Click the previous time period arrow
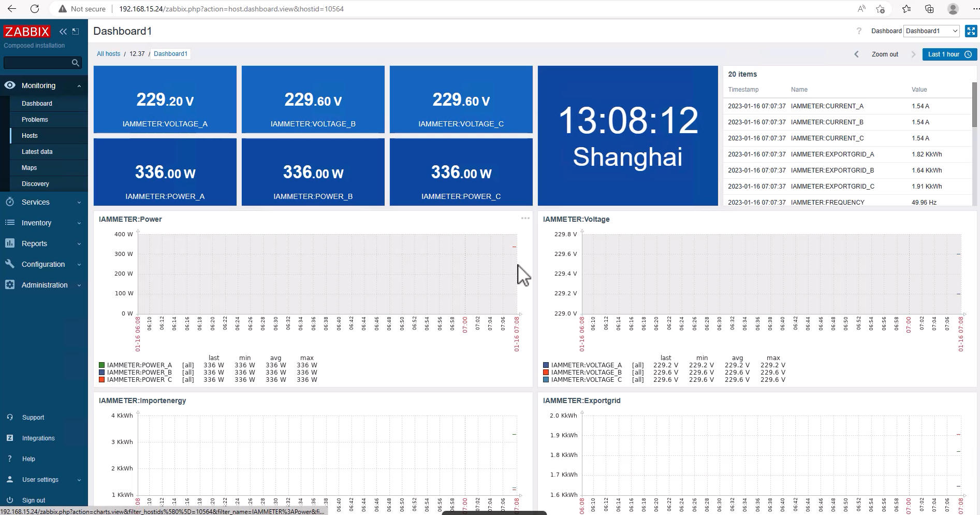Image resolution: width=980 pixels, height=515 pixels. point(856,54)
